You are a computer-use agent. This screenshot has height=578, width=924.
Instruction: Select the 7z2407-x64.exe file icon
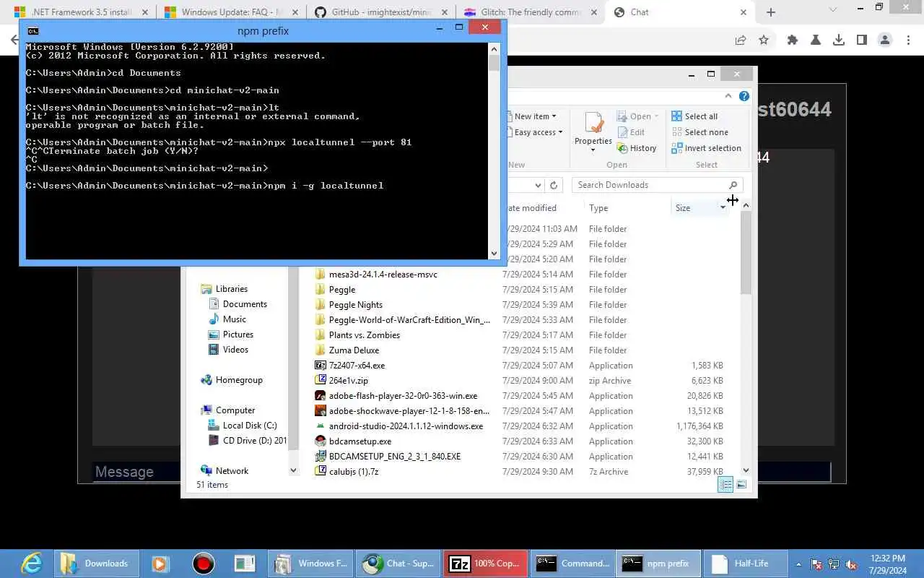click(x=321, y=366)
